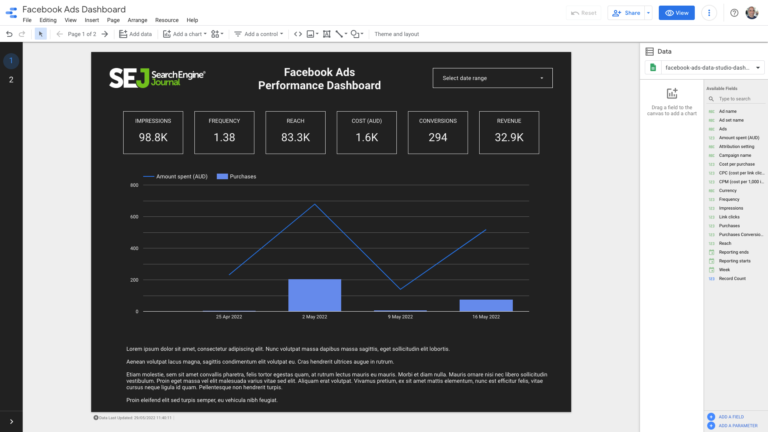Click the Reset button
768x432 pixels.
(584, 13)
